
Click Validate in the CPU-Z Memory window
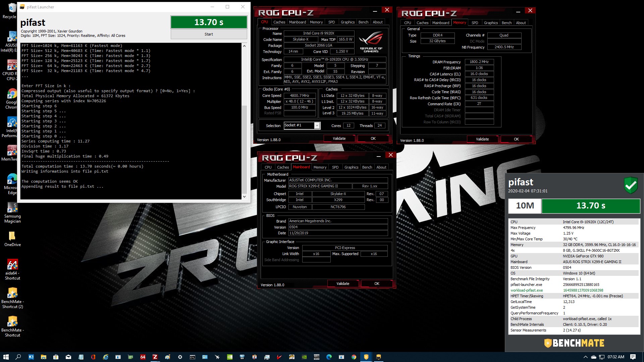[x=482, y=139]
